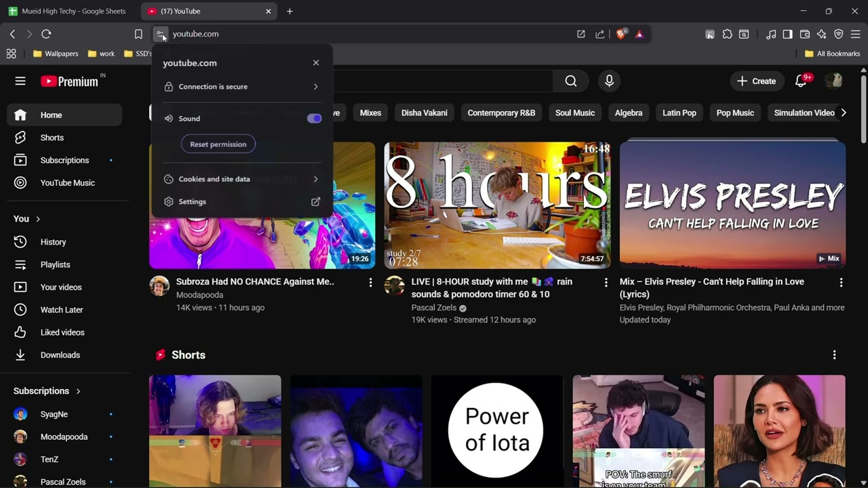Close the YouTube tab
Viewport: 868px width, 488px height.
[269, 11]
